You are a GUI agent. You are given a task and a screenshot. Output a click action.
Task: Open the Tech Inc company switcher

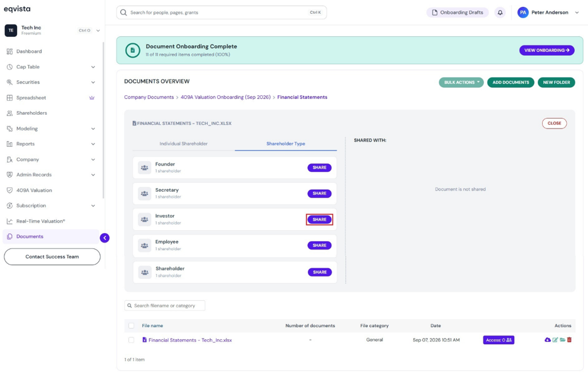(x=52, y=30)
